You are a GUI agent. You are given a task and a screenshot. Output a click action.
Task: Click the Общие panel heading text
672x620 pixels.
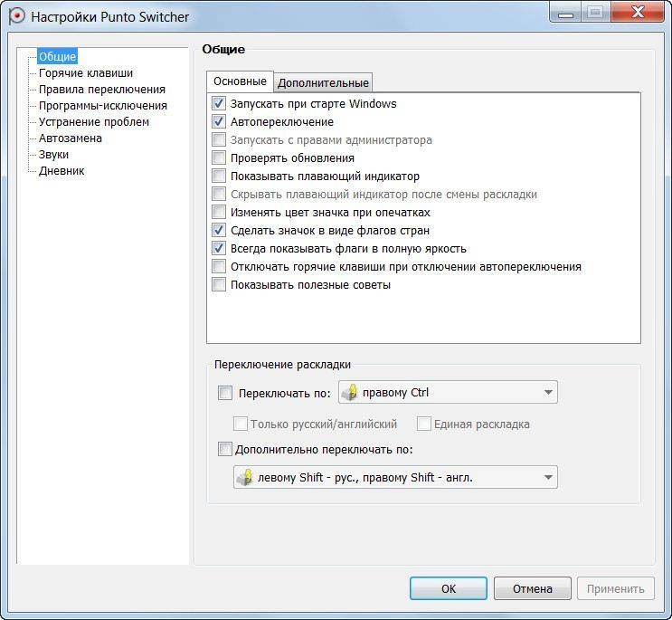point(223,49)
